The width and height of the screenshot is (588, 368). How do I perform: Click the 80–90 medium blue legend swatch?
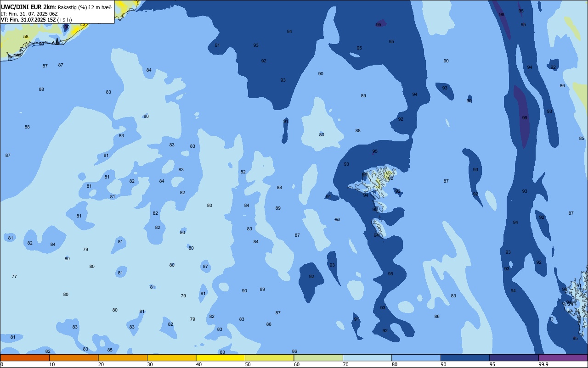[x=416, y=357]
